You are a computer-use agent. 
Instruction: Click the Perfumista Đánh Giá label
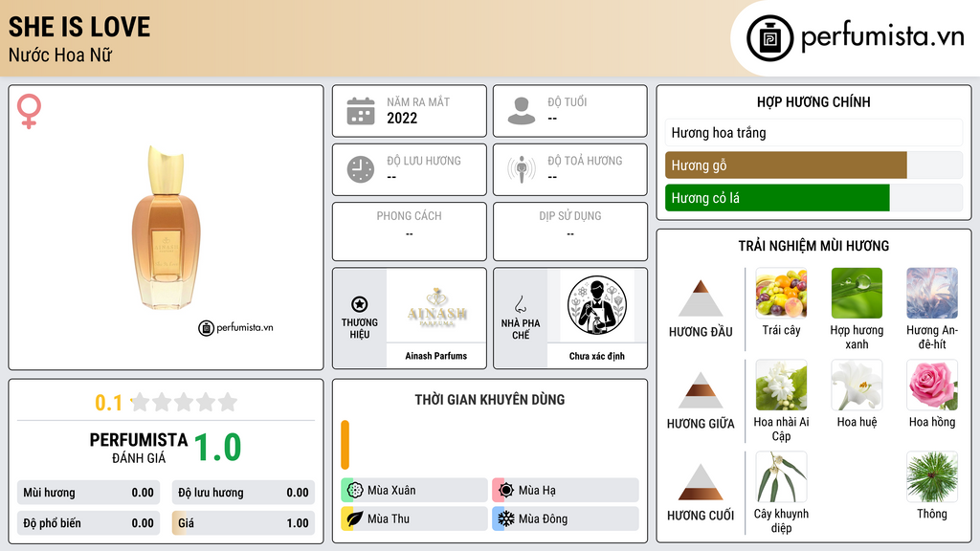click(x=139, y=448)
